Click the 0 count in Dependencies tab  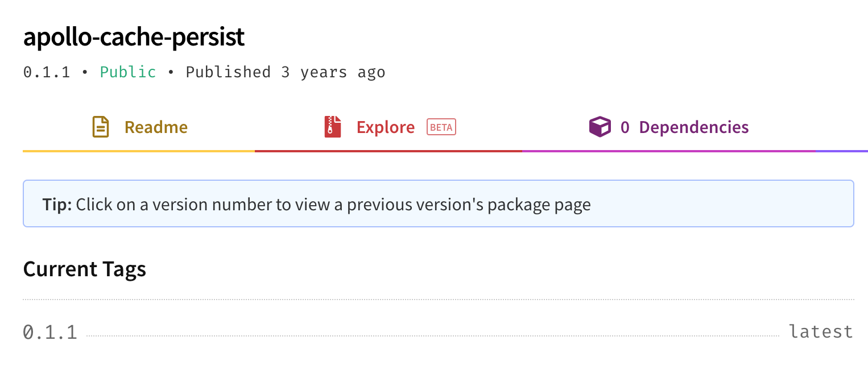tap(625, 127)
